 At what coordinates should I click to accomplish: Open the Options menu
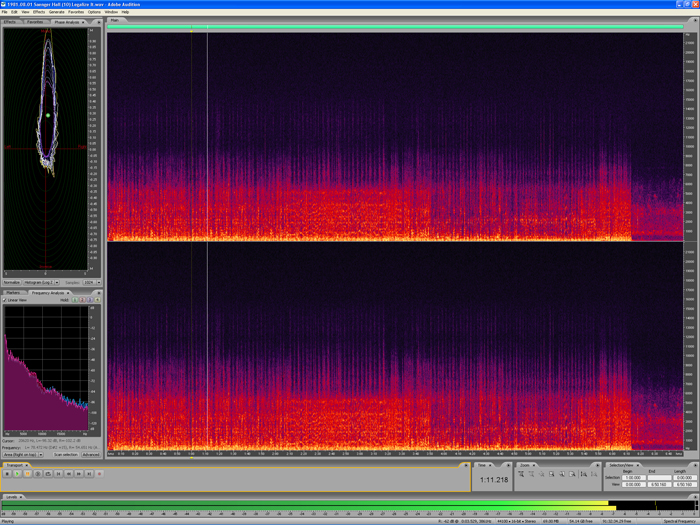coord(94,12)
